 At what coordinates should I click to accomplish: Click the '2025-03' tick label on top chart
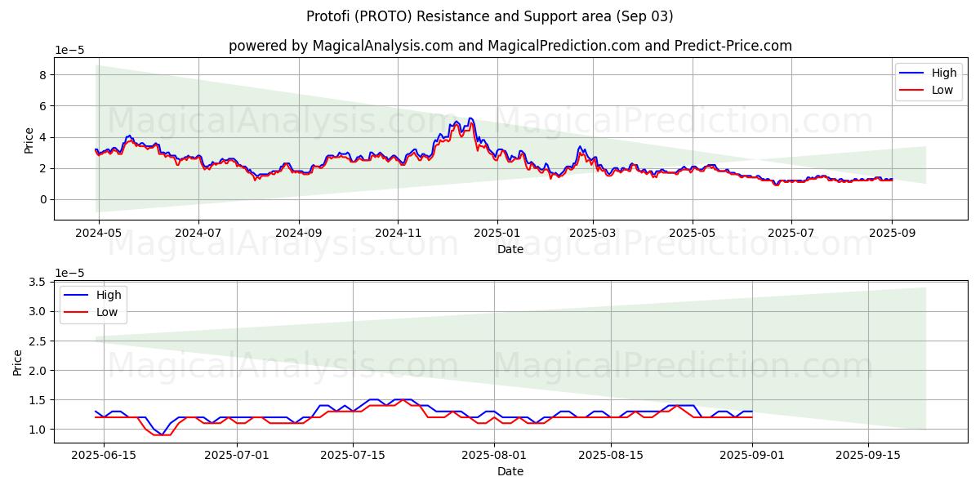pyautogui.click(x=593, y=233)
